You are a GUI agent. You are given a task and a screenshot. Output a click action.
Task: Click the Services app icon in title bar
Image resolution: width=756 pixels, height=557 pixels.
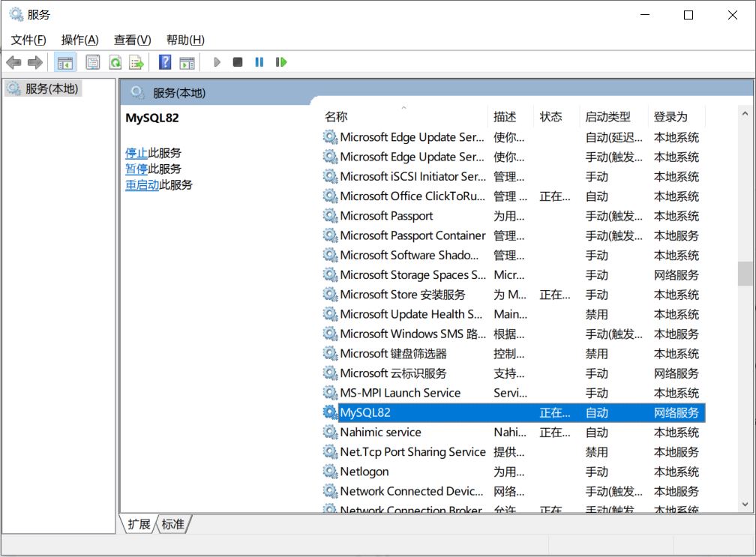point(16,14)
